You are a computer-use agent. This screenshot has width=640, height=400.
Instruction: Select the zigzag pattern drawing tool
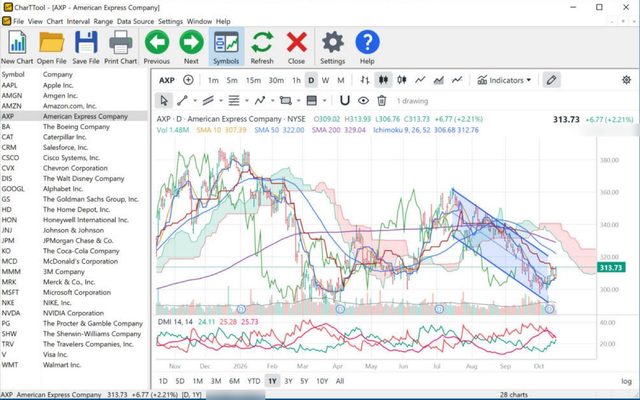click(260, 100)
